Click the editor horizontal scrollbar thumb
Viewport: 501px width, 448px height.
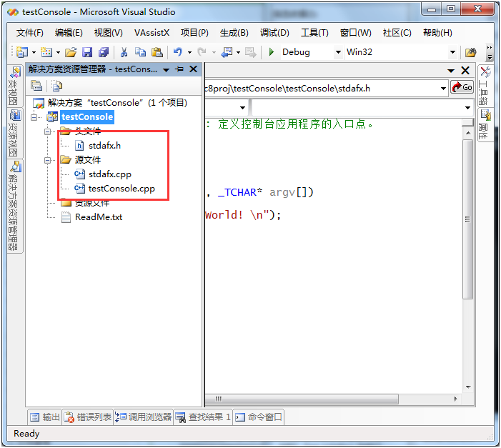[302, 399]
